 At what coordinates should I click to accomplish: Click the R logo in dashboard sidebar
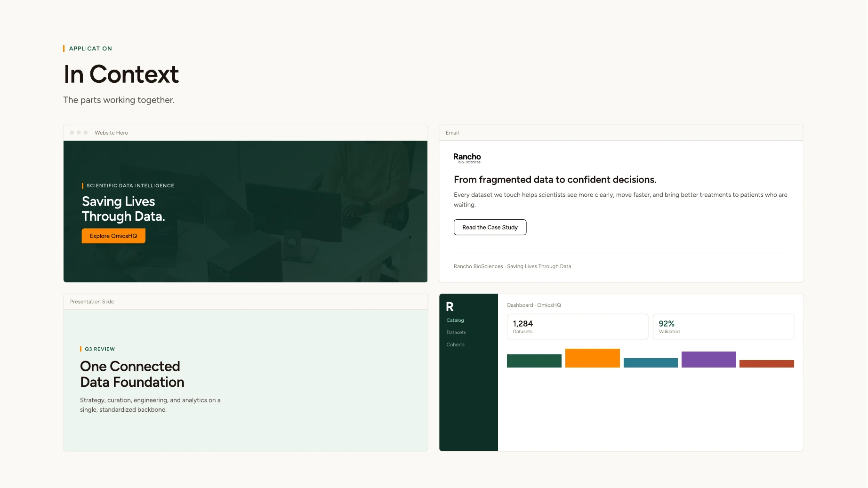pos(450,307)
